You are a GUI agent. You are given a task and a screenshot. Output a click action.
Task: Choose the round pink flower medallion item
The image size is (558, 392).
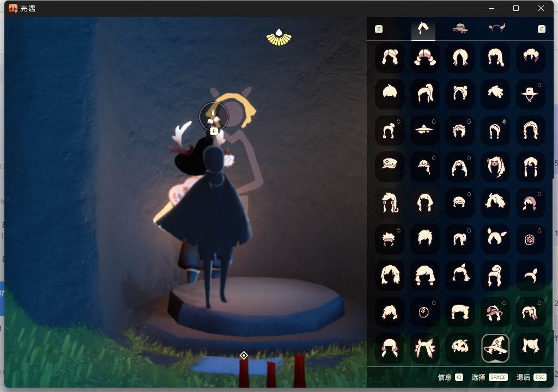[530, 239]
